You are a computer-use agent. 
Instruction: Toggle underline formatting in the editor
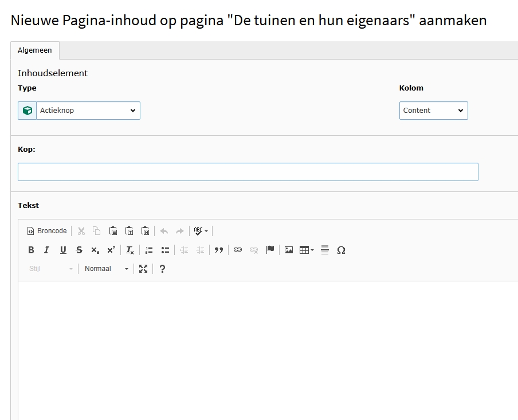[63, 250]
